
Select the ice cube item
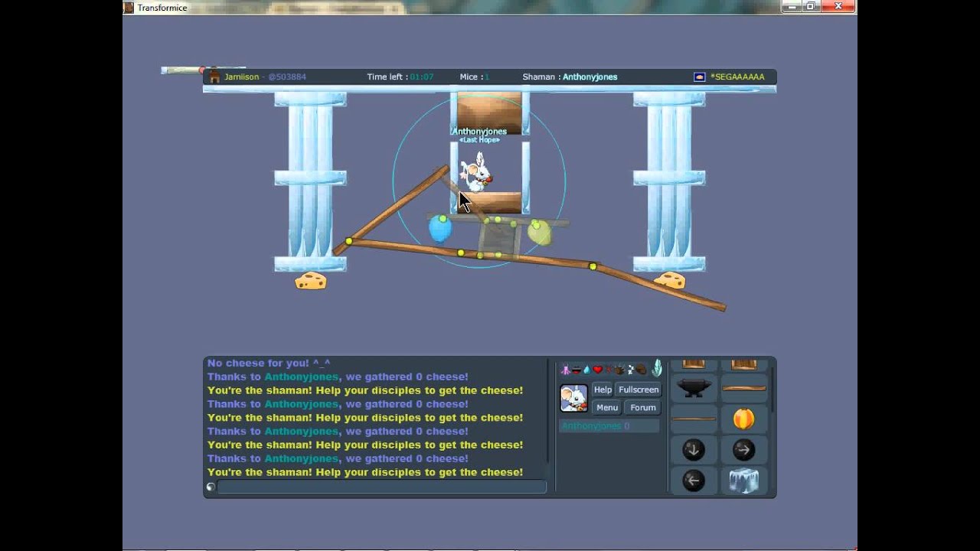(x=743, y=481)
